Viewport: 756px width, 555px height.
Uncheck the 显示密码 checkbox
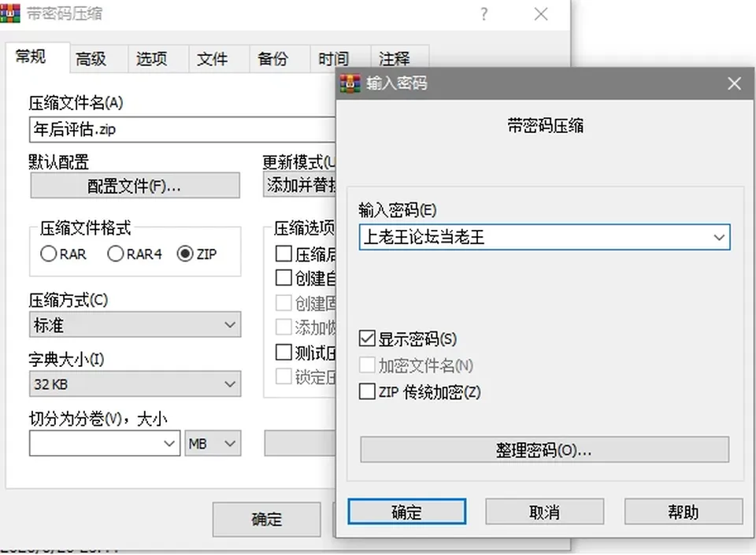[367, 339]
